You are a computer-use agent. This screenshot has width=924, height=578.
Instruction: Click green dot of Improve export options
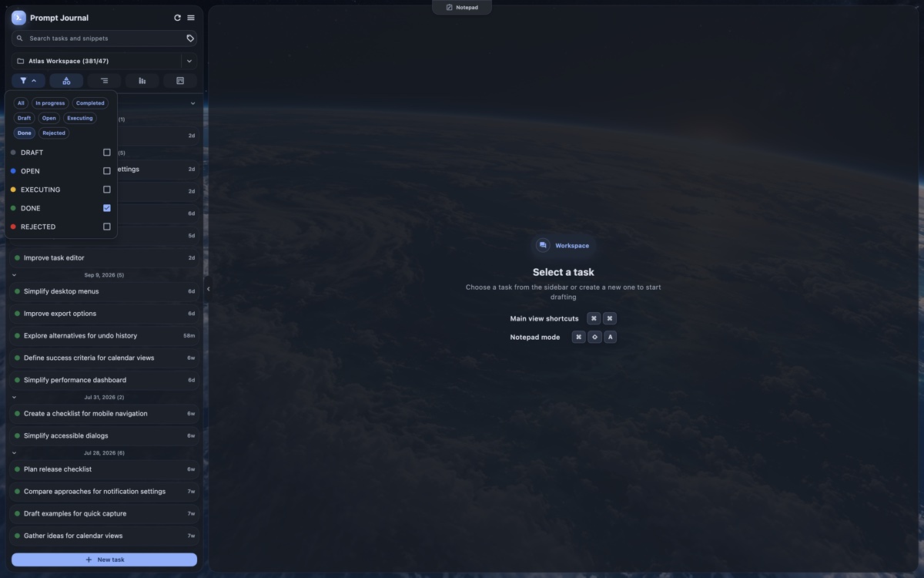coord(17,314)
